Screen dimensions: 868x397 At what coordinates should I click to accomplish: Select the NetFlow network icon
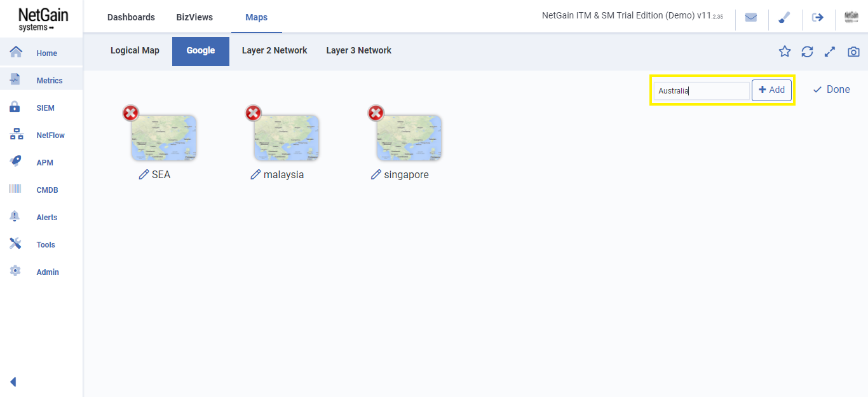pyautogui.click(x=17, y=134)
